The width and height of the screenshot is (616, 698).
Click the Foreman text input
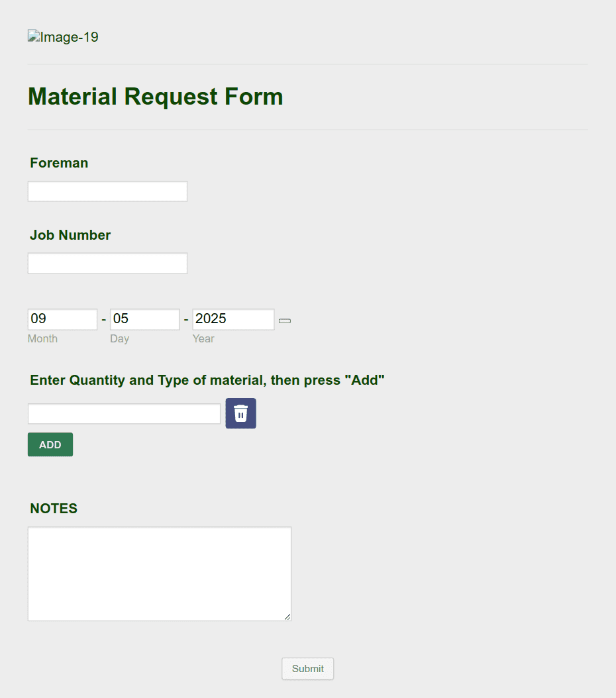107,191
